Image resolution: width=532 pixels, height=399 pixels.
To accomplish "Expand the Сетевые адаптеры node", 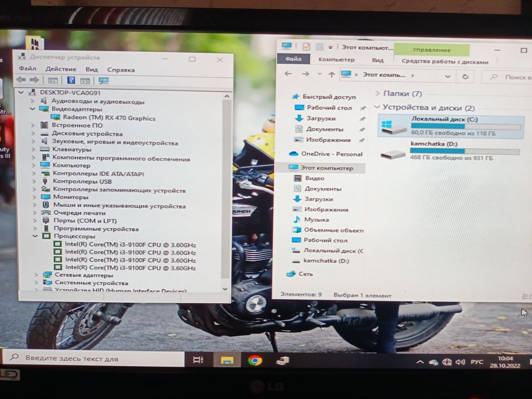I will pos(36,275).
